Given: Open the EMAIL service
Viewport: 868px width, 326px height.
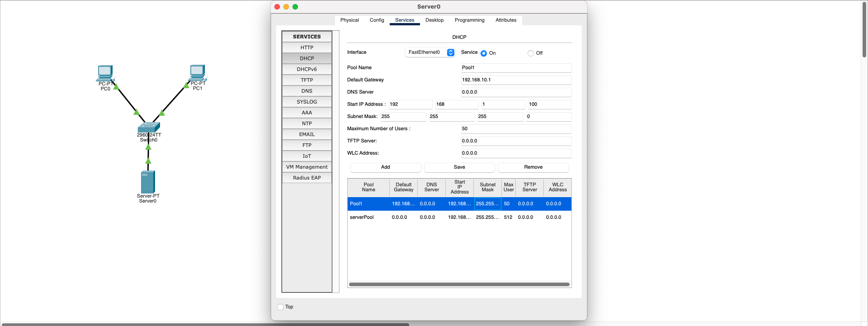Looking at the screenshot, I should coord(307,134).
